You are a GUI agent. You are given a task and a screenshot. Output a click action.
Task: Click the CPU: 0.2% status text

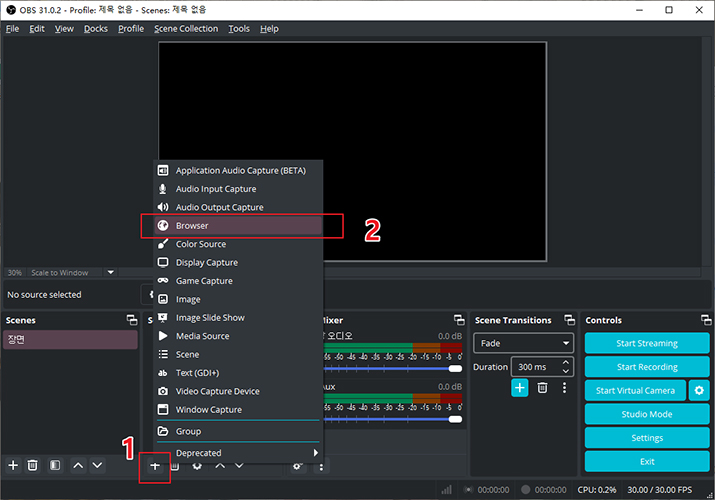596,490
